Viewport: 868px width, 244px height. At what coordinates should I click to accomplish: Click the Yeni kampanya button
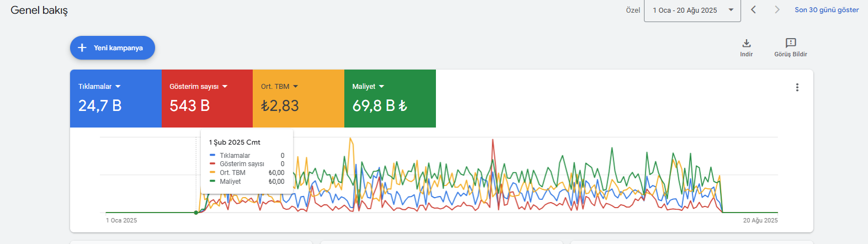point(113,48)
